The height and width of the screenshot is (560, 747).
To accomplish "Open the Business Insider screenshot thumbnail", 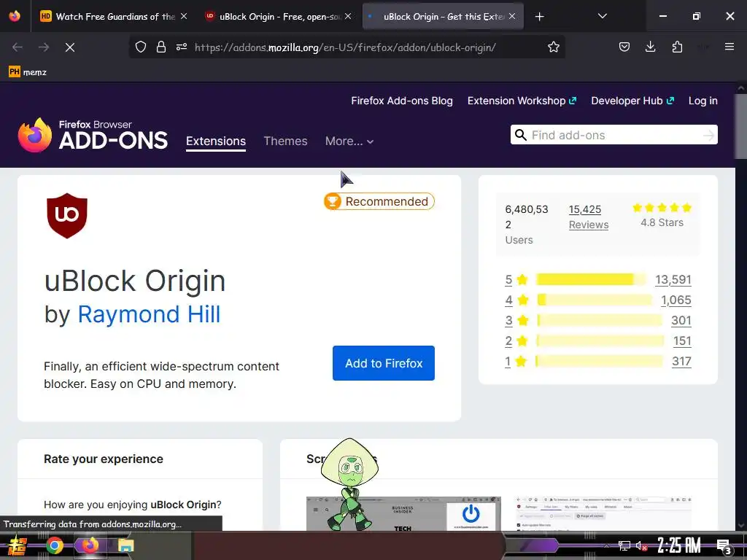I will (403, 513).
